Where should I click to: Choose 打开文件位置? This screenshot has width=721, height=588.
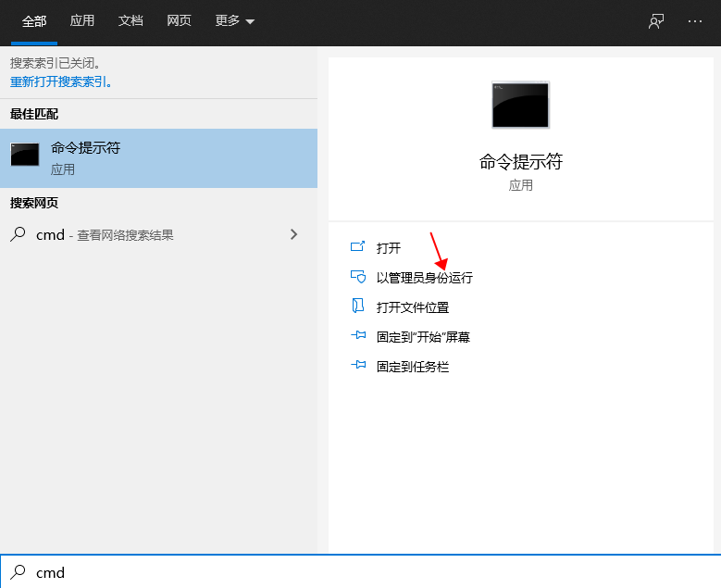pyautogui.click(x=413, y=307)
